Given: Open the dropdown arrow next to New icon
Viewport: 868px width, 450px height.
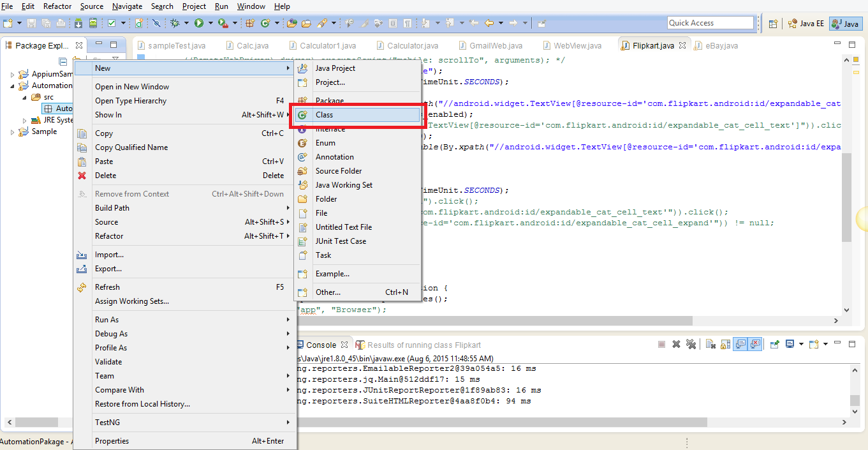Looking at the screenshot, I should [x=19, y=23].
